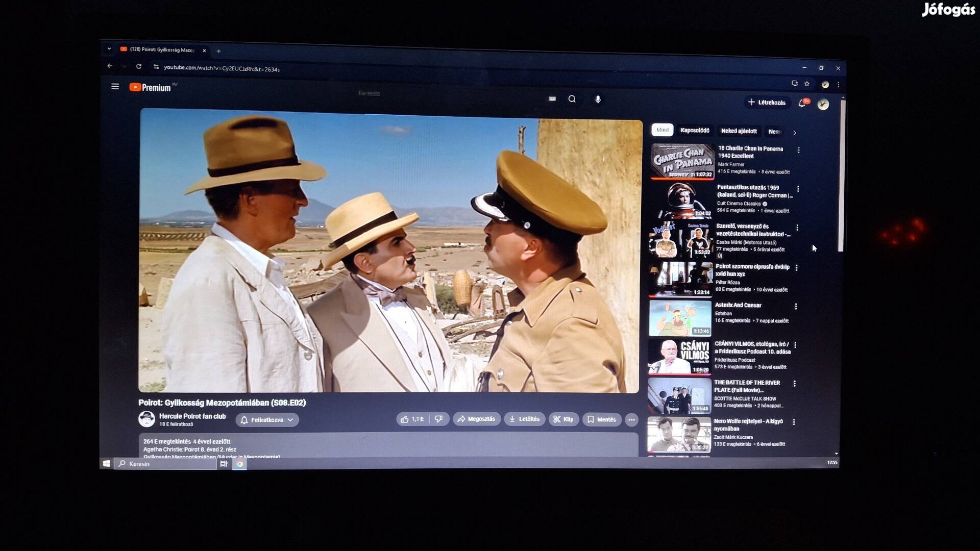Click the Létrehozás create button
Viewport: 980px width, 551px height.
pos(767,103)
